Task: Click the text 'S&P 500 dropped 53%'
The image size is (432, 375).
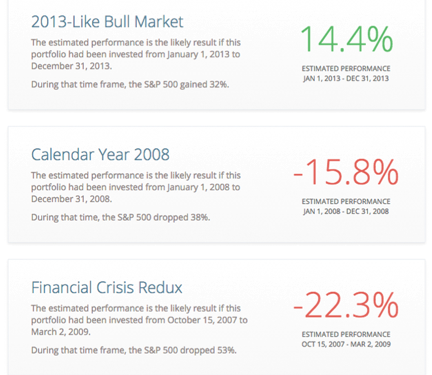Action: [190, 350]
